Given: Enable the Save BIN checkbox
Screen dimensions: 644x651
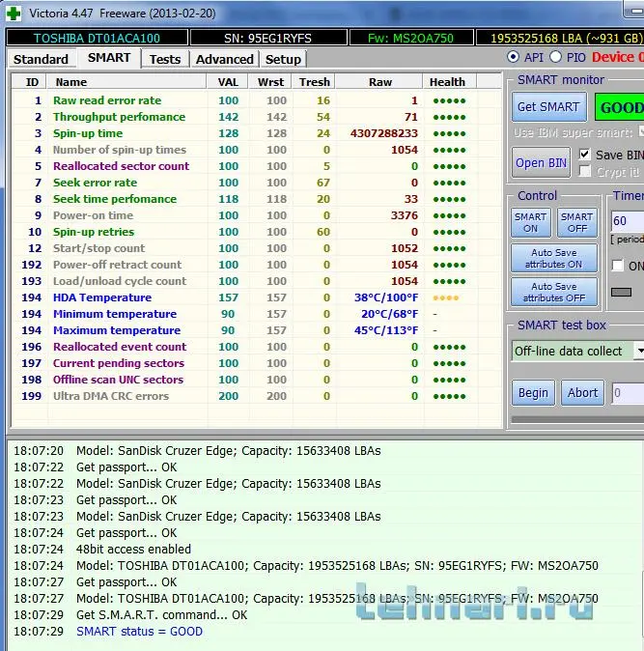Looking at the screenshot, I should point(584,155).
